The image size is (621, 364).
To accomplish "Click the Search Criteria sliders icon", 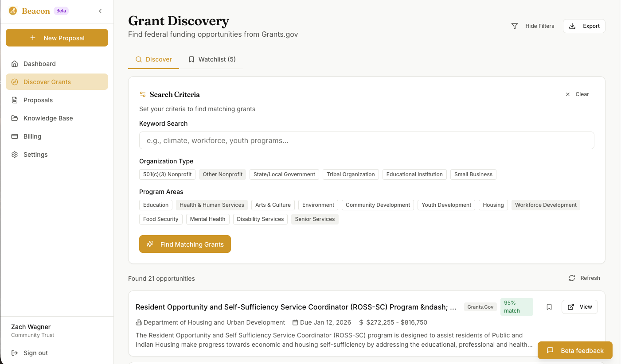I will 143,94.
